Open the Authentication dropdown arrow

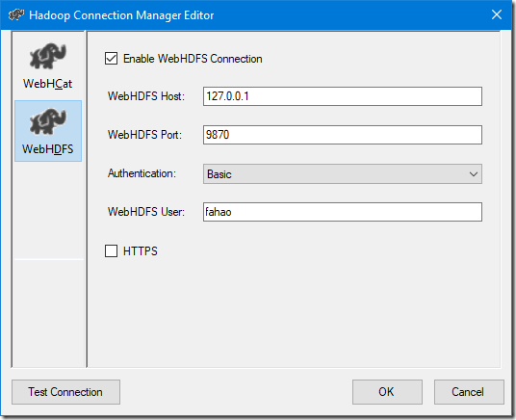[x=474, y=174]
